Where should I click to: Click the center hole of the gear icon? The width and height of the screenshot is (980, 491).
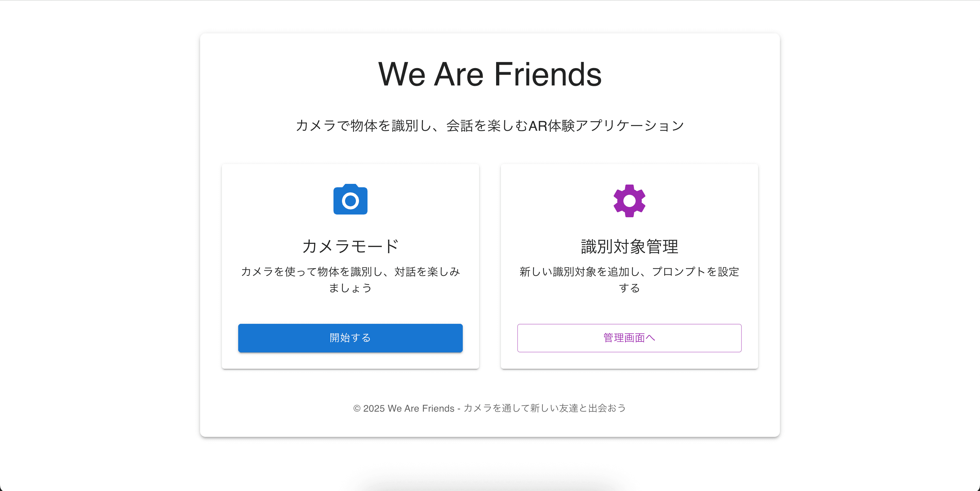coord(629,201)
